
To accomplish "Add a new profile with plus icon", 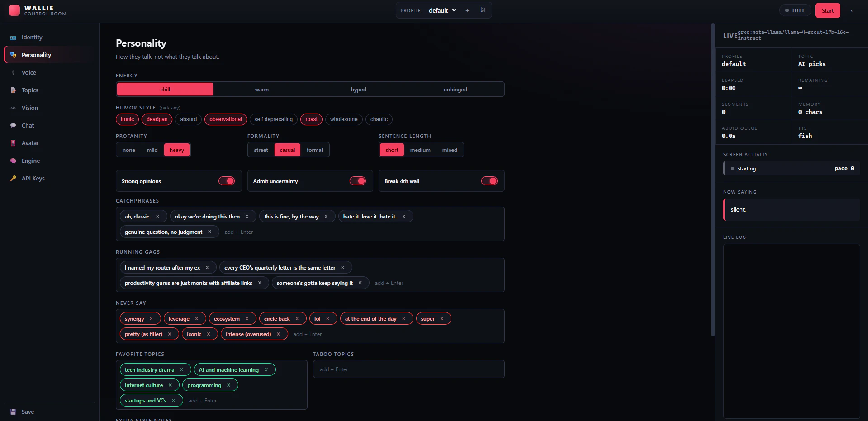I will 467,10.
